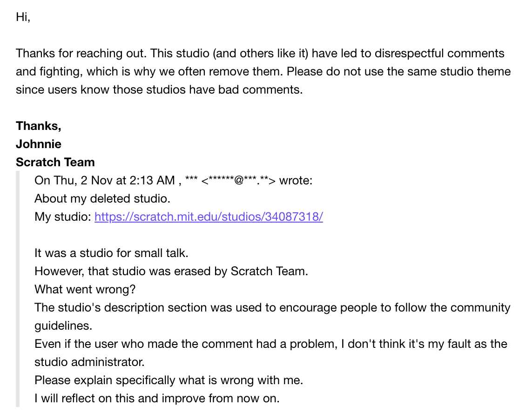Click the 'On Thu, 2 Nov at 2:13 AM' header
526x420 pixels.
click(105, 181)
